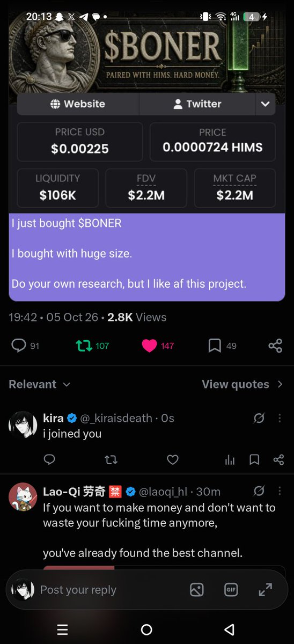Bookmark the post with 49 saves
Screen dimensions: 294x644
(x=215, y=346)
